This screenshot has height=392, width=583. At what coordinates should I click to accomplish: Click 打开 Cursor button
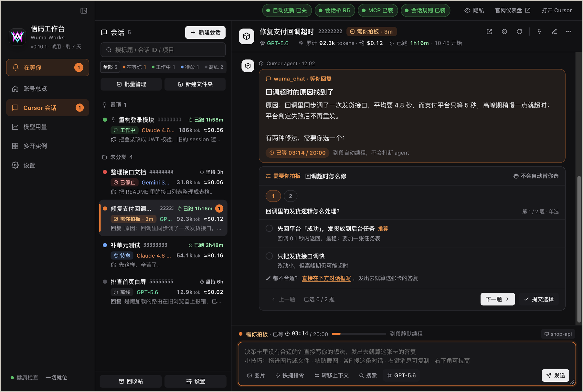(556, 10)
